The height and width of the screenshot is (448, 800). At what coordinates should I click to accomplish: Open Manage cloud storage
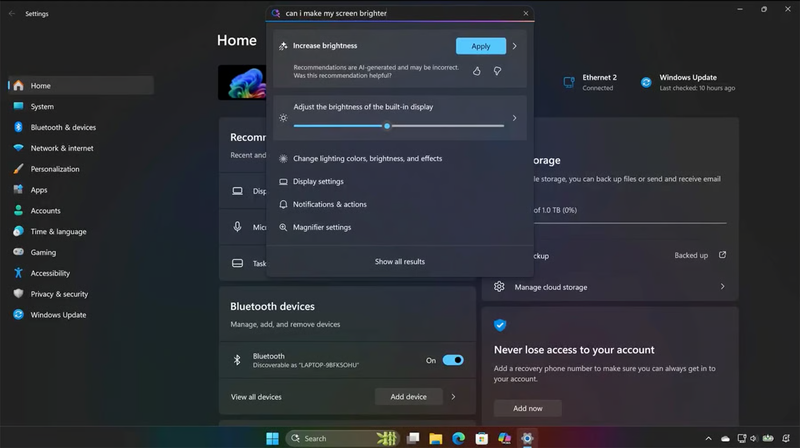[x=610, y=287]
